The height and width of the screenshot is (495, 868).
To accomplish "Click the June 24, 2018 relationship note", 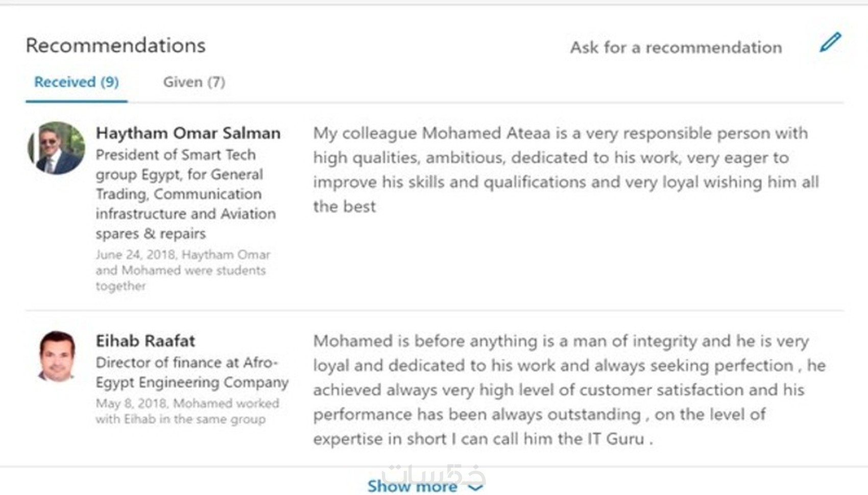I will coord(182,270).
